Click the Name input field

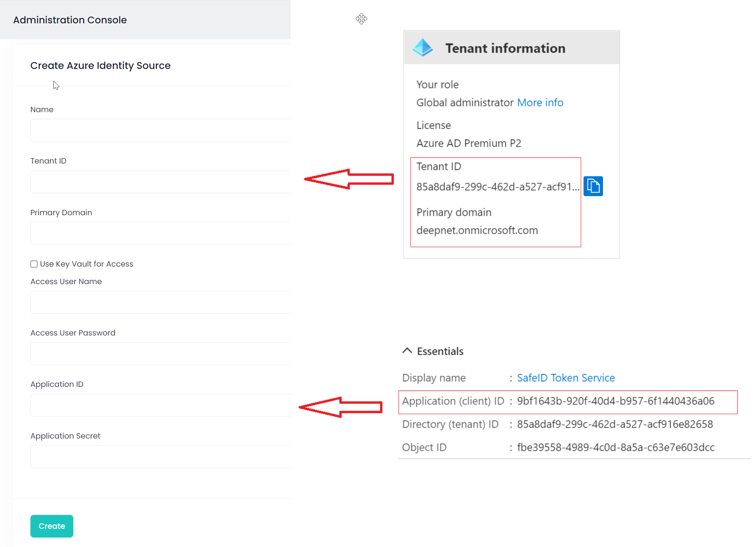click(x=161, y=130)
